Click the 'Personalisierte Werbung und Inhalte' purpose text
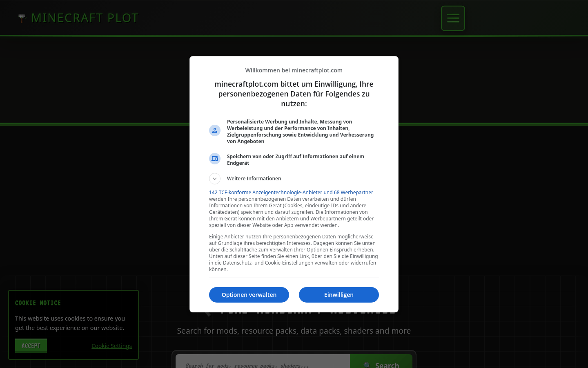This screenshot has width=588, height=368. [301, 131]
